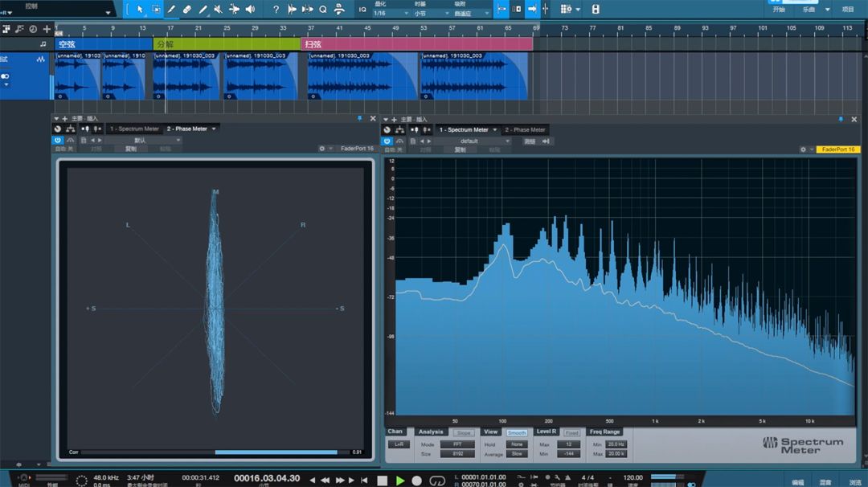Select the Listen speaker tool

point(250,10)
